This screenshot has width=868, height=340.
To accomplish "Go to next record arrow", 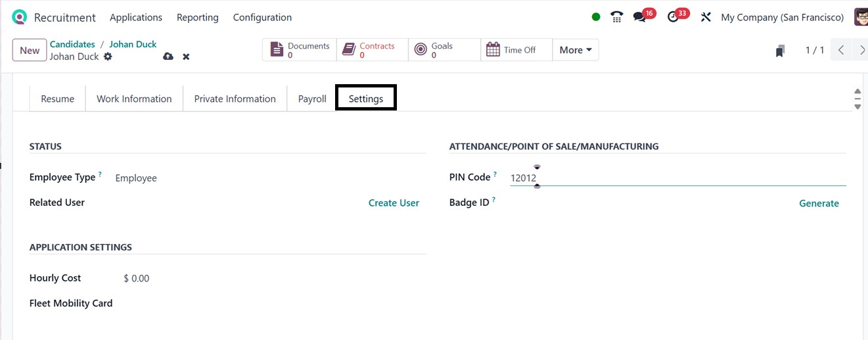I will pyautogui.click(x=862, y=50).
